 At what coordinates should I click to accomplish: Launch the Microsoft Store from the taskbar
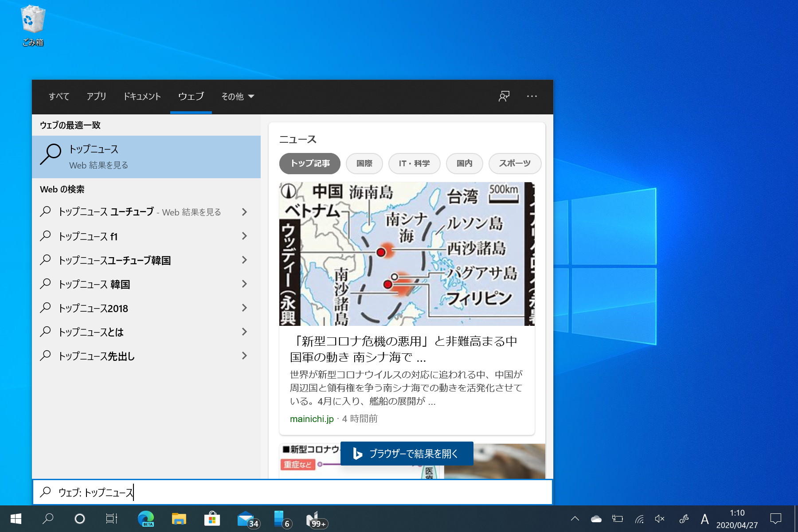point(213,519)
